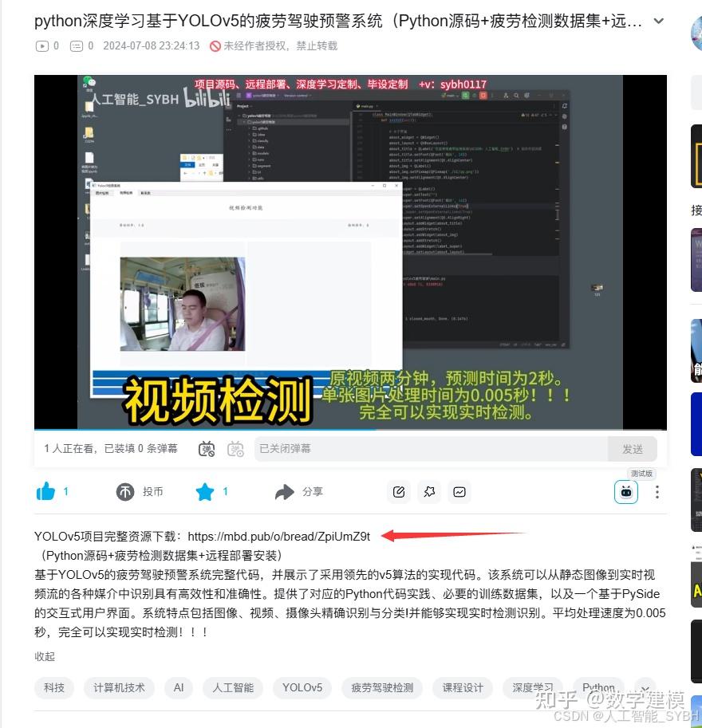Click the note-taking pencil icon
The height and width of the screenshot is (728, 702).
point(399,492)
